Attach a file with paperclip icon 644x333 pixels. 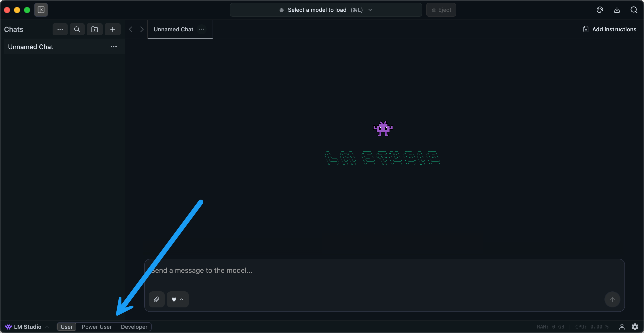156,299
